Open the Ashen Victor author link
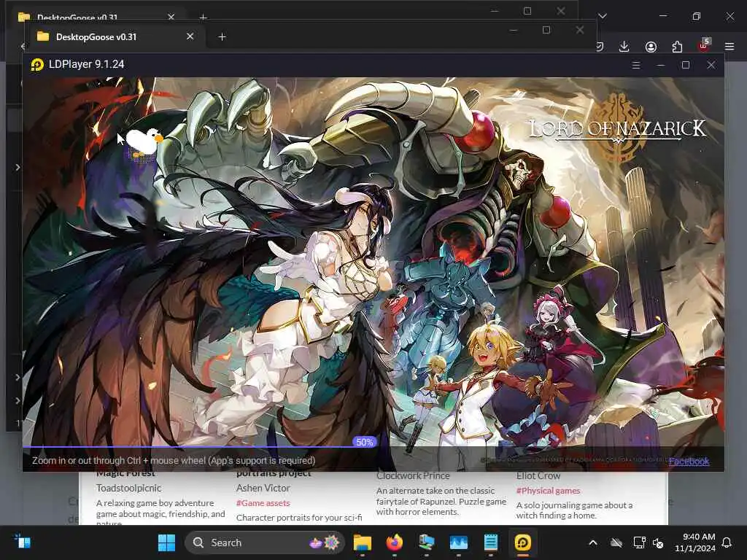This screenshot has height=560, width=747. tap(263, 488)
